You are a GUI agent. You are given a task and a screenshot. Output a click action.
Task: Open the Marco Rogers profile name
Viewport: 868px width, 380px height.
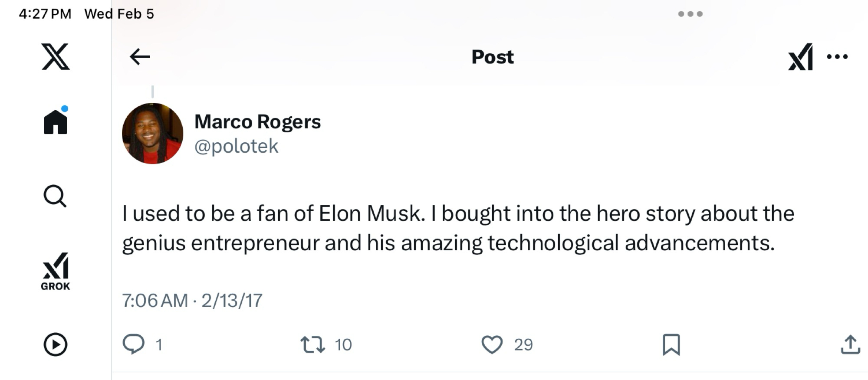click(257, 122)
